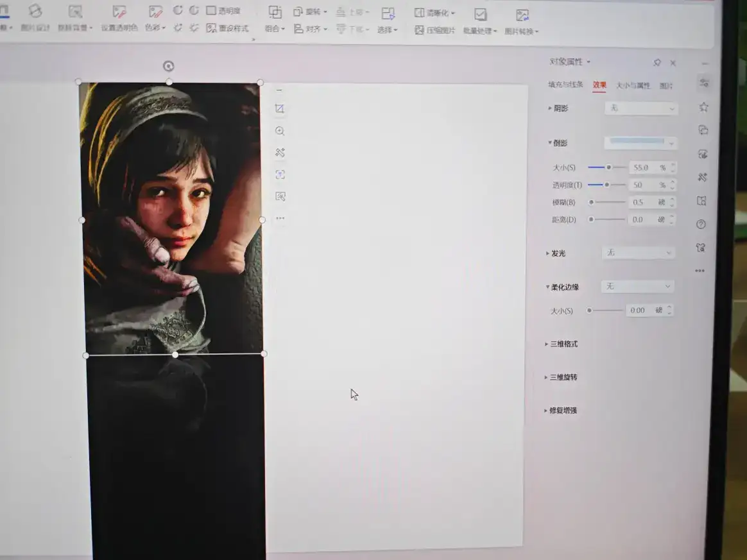Open the 旋转 rotate dropdown
This screenshot has width=747, height=560.
click(310, 12)
